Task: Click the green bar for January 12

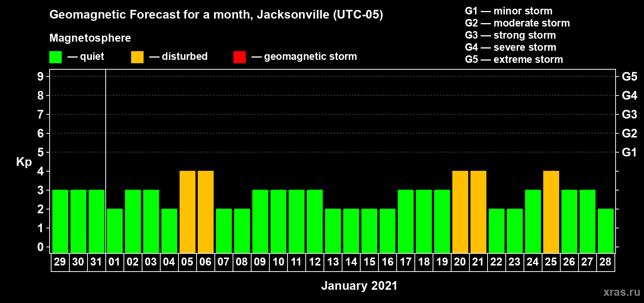Action: 315,221
